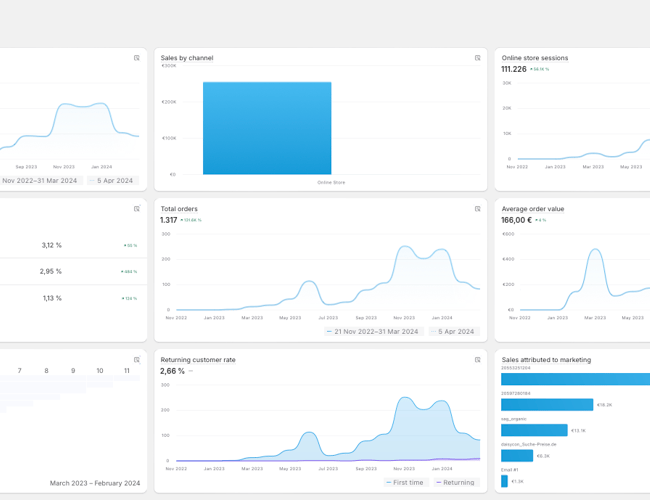The image size is (650, 500).
Task: Toggle 5 Apr 2024 legend in Total orders
Action: click(x=453, y=331)
